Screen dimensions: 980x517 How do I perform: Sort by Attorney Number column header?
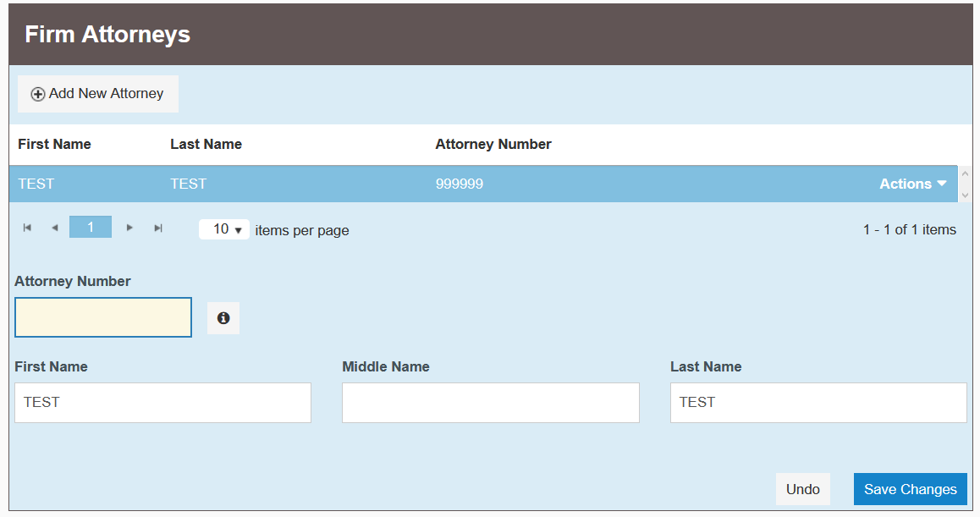[493, 145]
